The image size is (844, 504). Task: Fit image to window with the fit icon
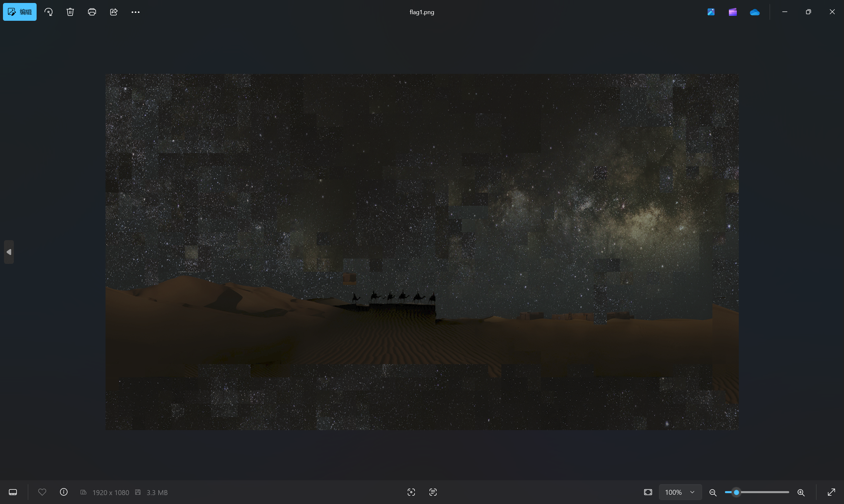pos(648,492)
